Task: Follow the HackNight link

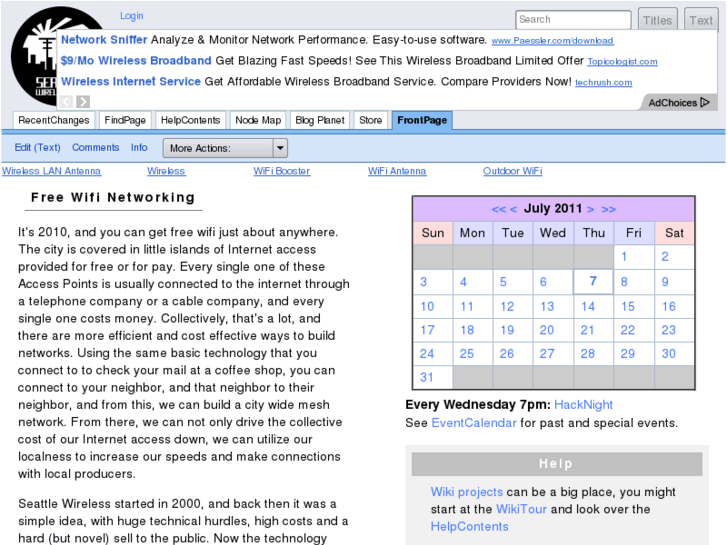Action: [583, 405]
